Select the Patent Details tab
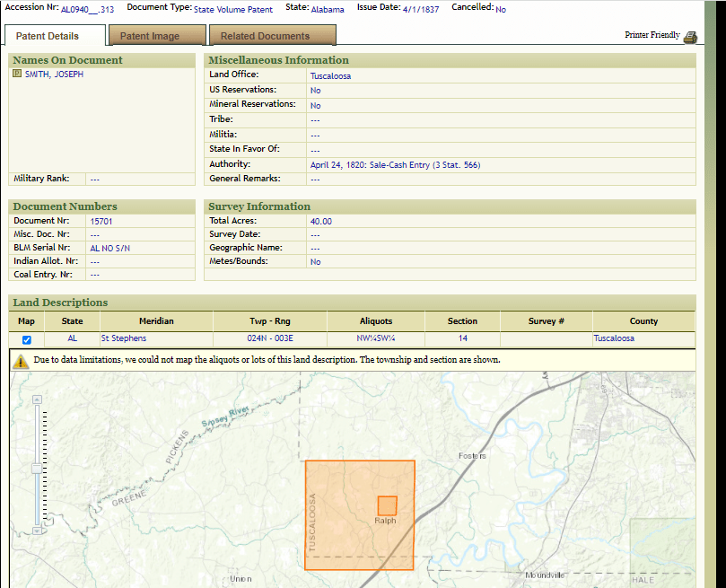The image size is (726, 588). click(x=48, y=36)
